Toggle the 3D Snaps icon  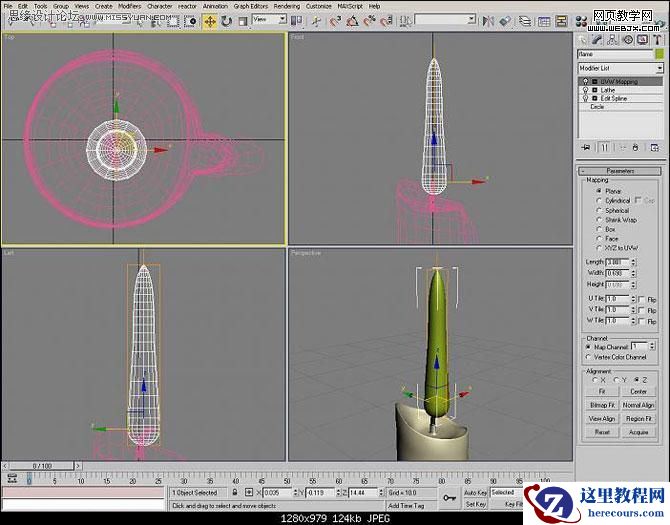336,21
